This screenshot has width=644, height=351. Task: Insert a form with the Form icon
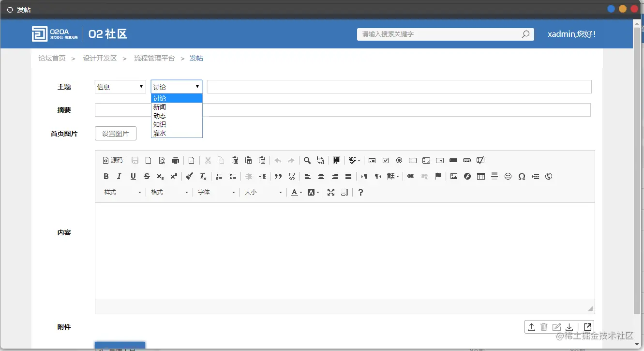point(372,160)
